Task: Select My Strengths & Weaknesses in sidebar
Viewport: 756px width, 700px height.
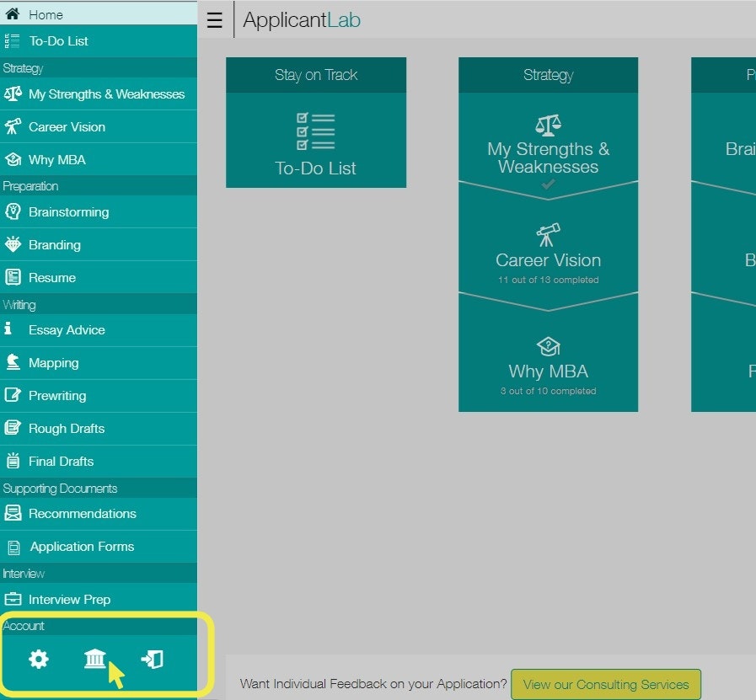Action: tap(106, 94)
